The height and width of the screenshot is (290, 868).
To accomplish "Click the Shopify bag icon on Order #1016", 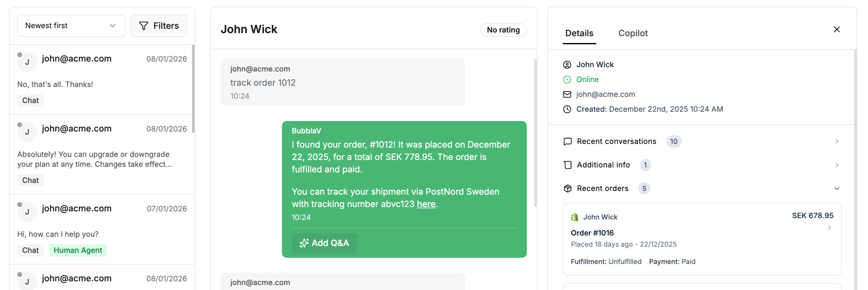I will [574, 217].
